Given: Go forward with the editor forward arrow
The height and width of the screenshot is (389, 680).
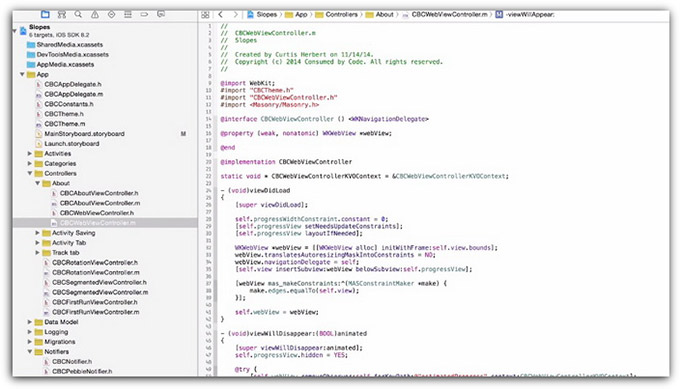Looking at the screenshot, I should (235, 14).
